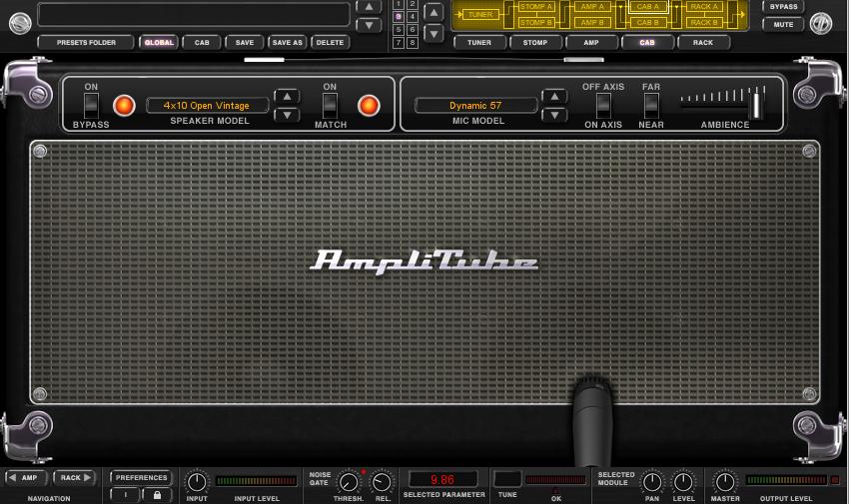Toggle the GLOBAL preset scope button
The height and width of the screenshot is (504, 849).
point(159,43)
